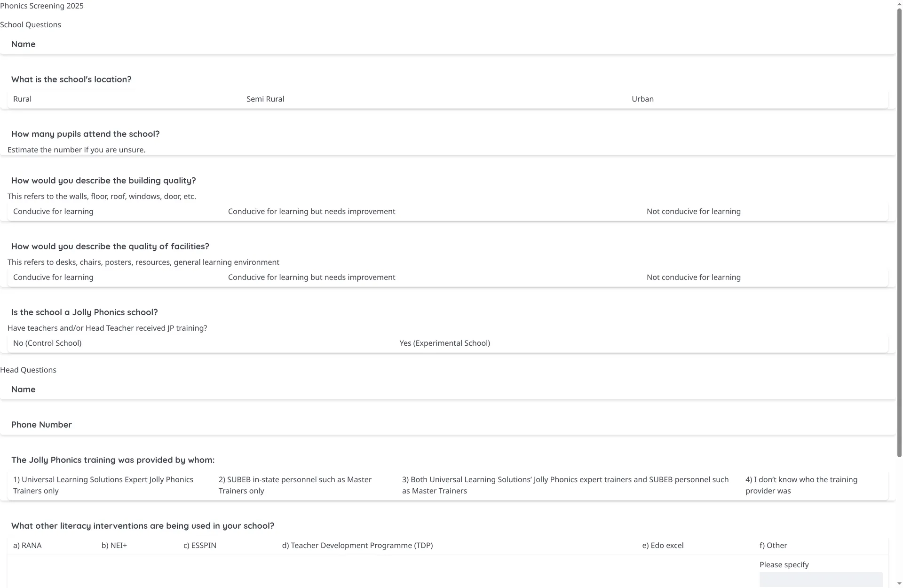Image resolution: width=903 pixels, height=588 pixels.
Task: Select Universal Learning Solutions Expert Trainers only
Action: tap(103, 485)
